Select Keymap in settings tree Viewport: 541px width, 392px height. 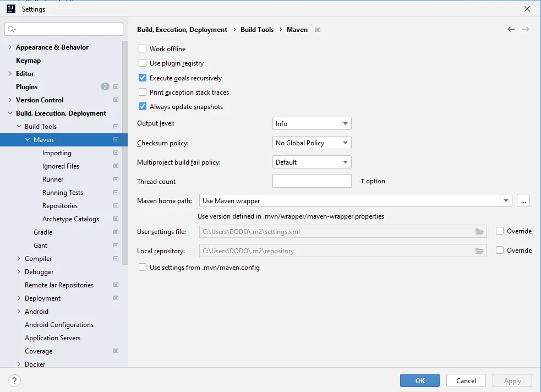tap(28, 61)
